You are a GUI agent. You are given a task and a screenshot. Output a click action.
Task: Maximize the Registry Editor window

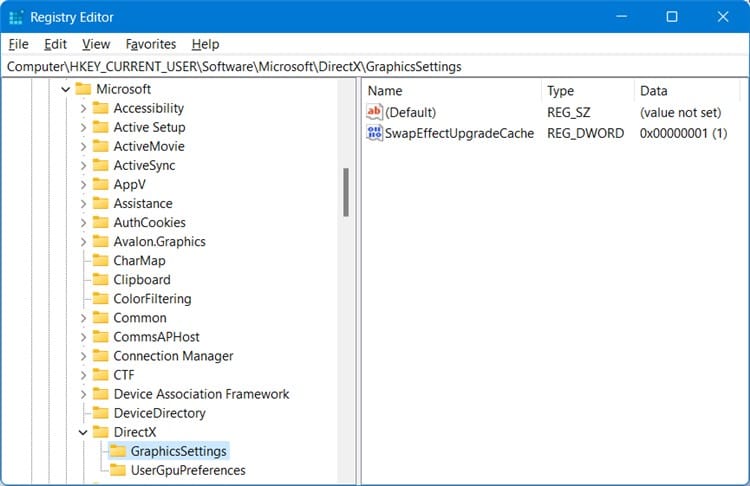[672, 17]
